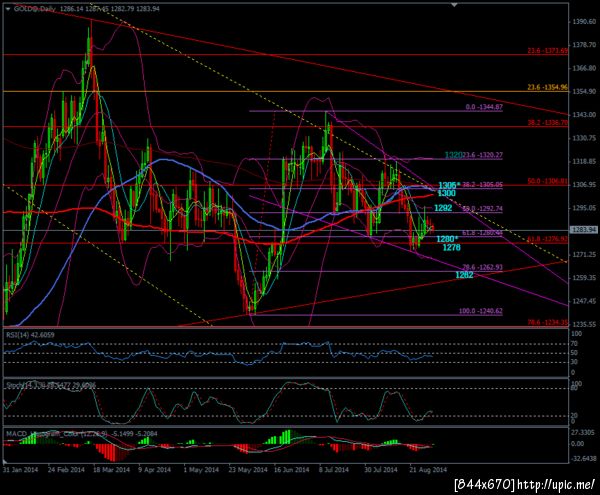This screenshot has width=600, height=495.
Task: Click the 9 Apr 2014 date label
Action: point(154,470)
